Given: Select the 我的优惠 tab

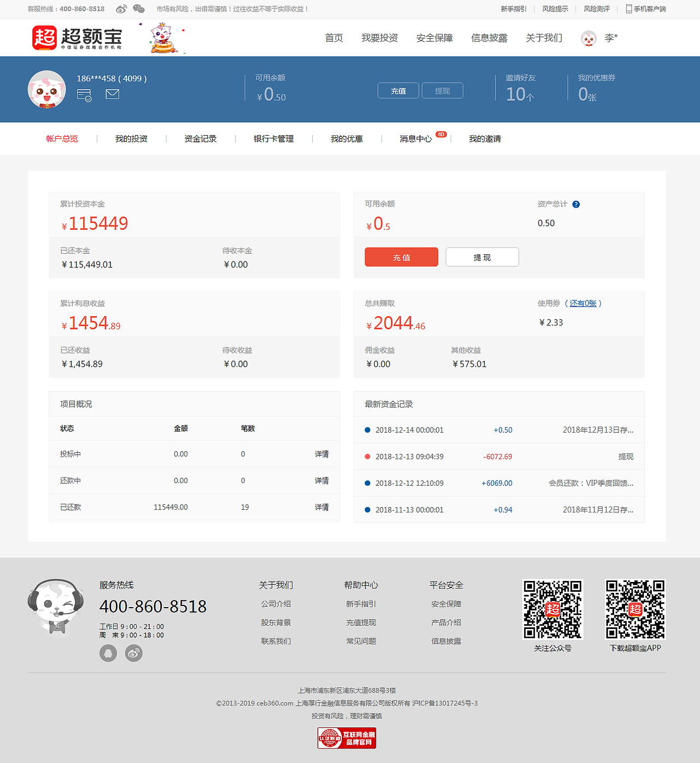Looking at the screenshot, I should [347, 139].
